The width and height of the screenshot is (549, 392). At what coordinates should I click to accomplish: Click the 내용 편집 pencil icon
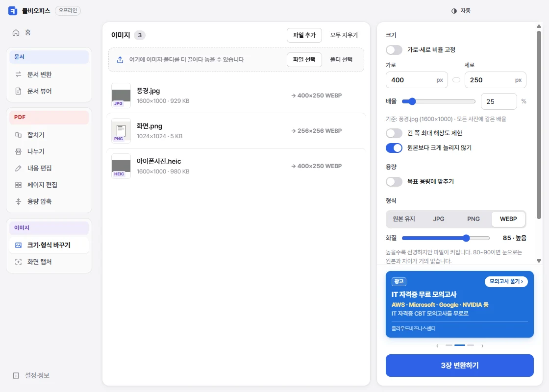point(18,169)
